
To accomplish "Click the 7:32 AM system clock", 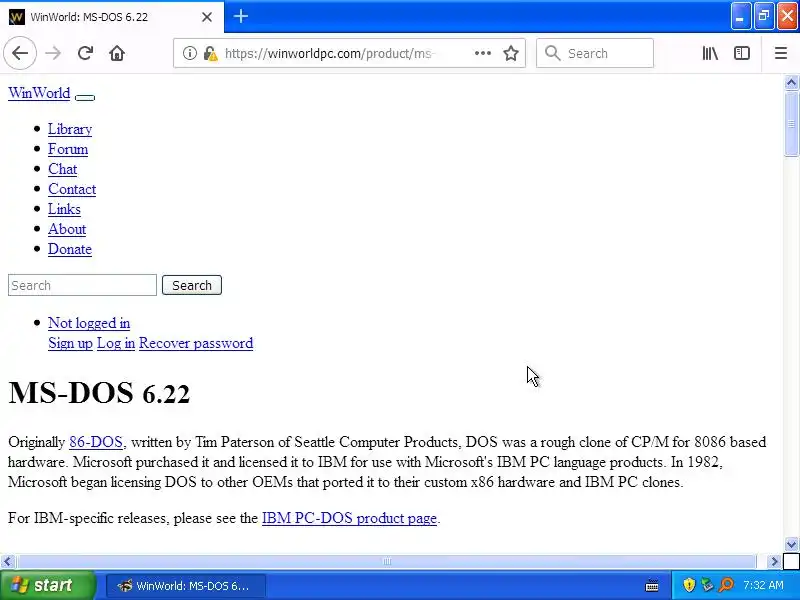I will [763, 585].
